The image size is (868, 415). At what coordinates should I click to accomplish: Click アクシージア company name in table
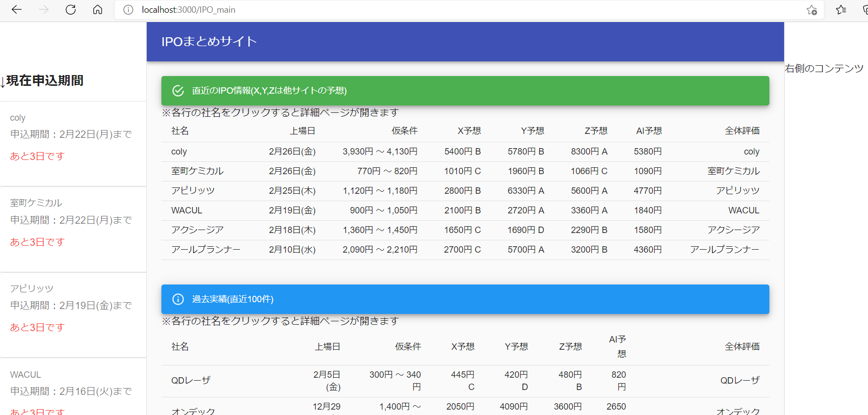click(197, 230)
